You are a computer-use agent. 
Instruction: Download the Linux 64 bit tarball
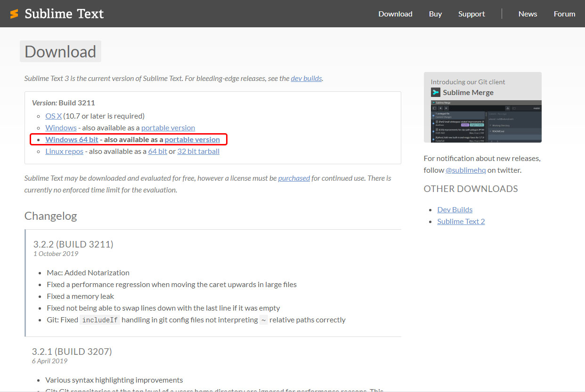point(157,151)
